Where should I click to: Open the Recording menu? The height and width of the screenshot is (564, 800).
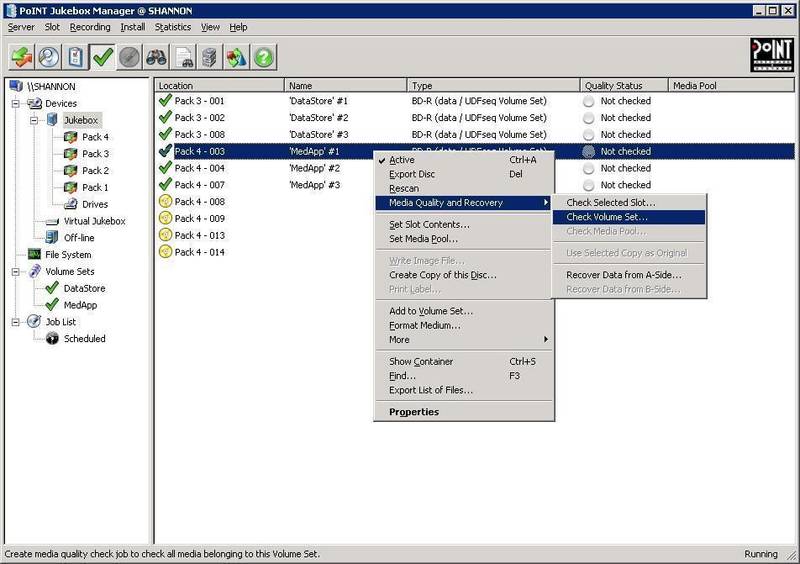(x=90, y=27)
